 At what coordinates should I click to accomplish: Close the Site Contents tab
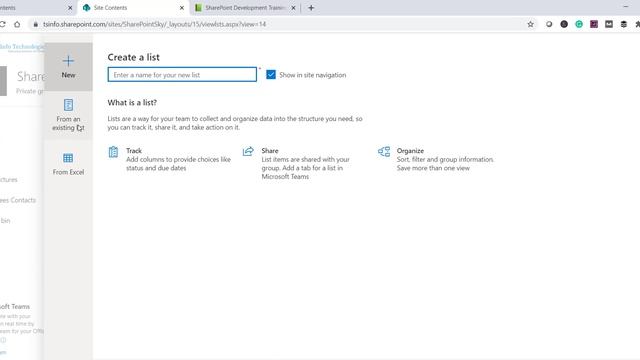(x=182, y=8)
